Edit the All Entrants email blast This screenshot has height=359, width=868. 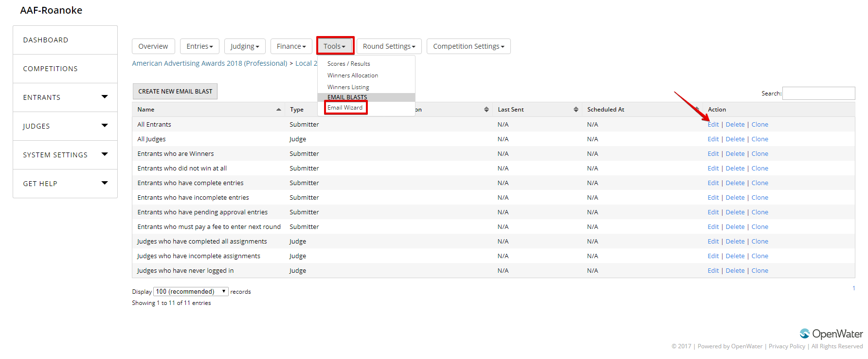click(x=713, y=125)
